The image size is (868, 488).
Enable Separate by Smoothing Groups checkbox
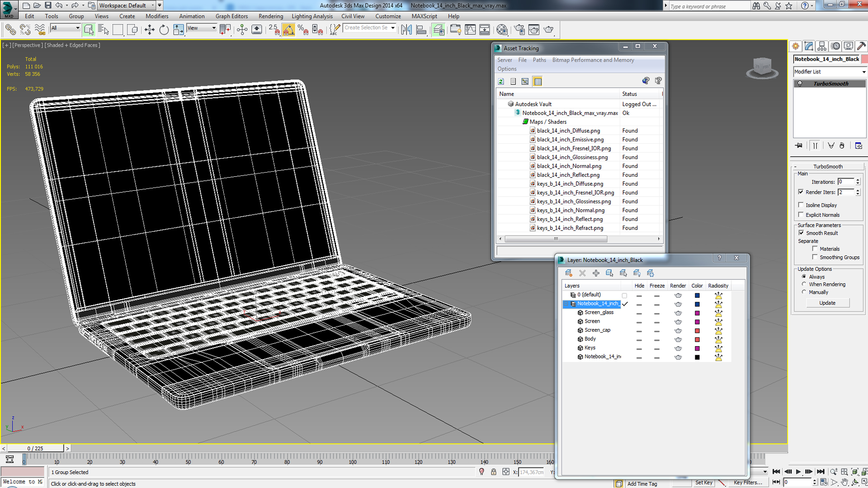(x=815, y=257)
